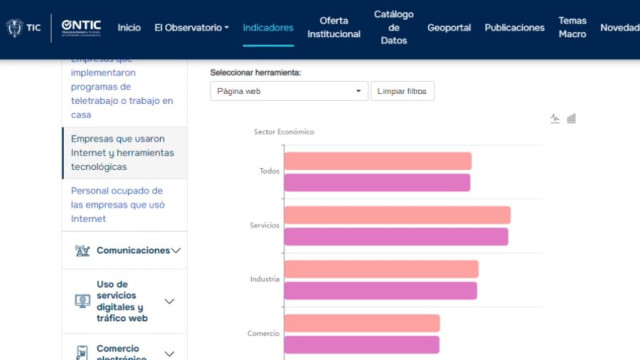Click the Limpiar filtros button
Image resolution: width=640 pixels, height=360 pixels.
pos(402,91)
